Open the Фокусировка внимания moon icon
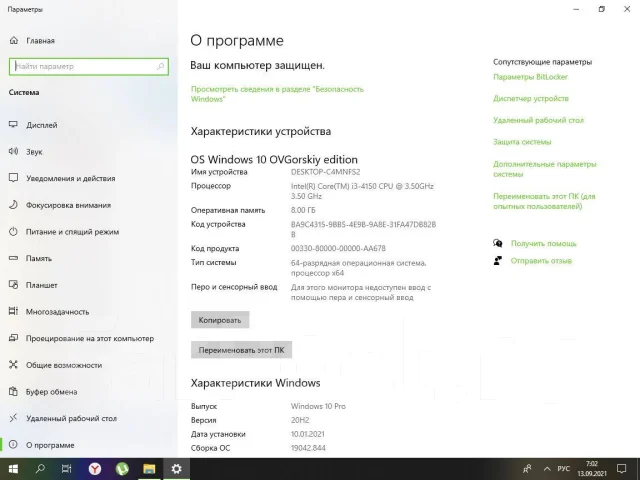Image resolution: width=640 pixels, height=480 pixels. 13,204
